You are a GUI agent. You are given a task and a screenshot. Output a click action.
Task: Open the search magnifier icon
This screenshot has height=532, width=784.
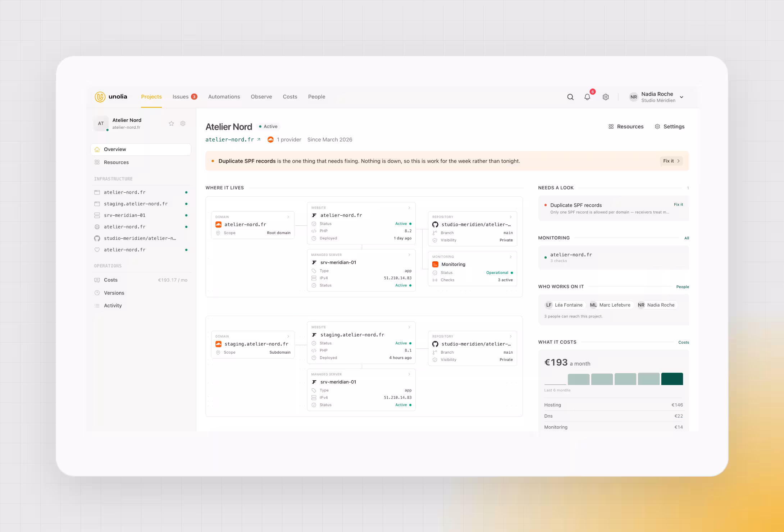(x=570, y=97)
